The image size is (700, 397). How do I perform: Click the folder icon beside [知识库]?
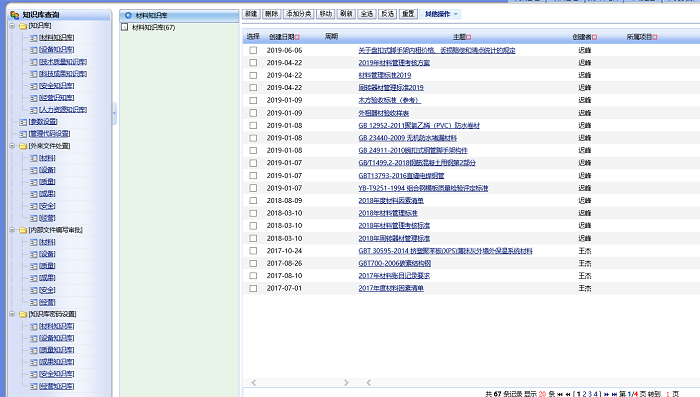tap(23, 26)
